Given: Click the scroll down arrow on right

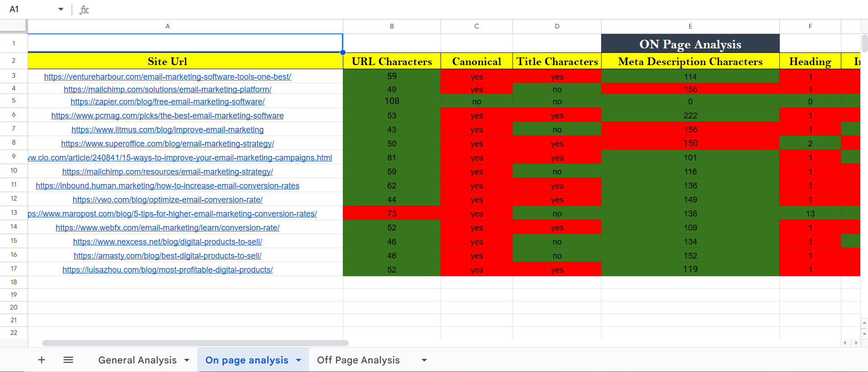Looking at the screenshot, I should click(x=864, y=334).
